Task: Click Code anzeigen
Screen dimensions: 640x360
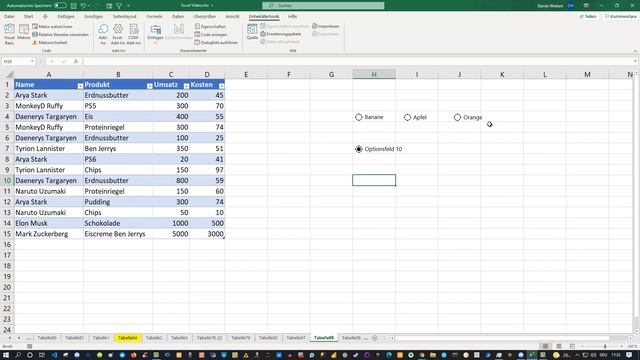Action: [x=211, y=35]
